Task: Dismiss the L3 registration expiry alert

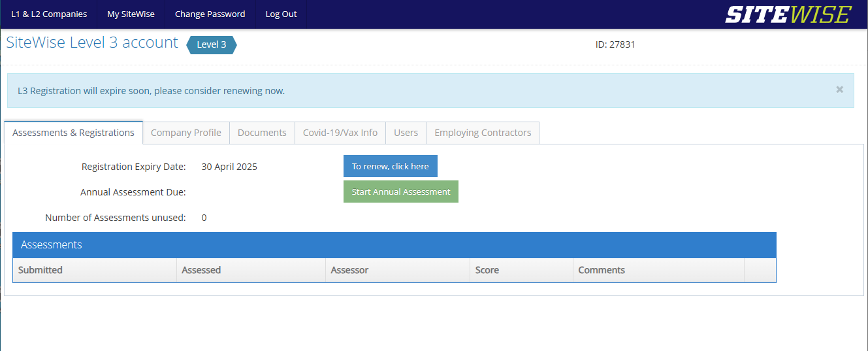Action: click(x=840, y=90)
